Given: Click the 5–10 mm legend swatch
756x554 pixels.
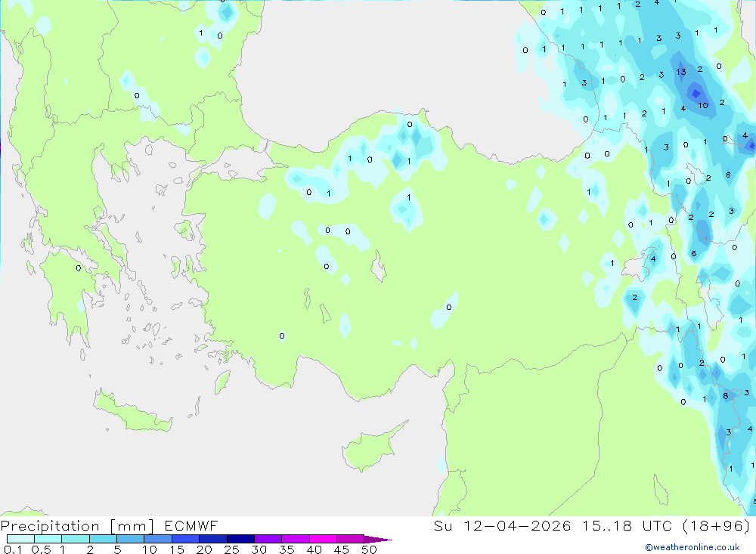Looking at the screenshot, I should 131,539.
